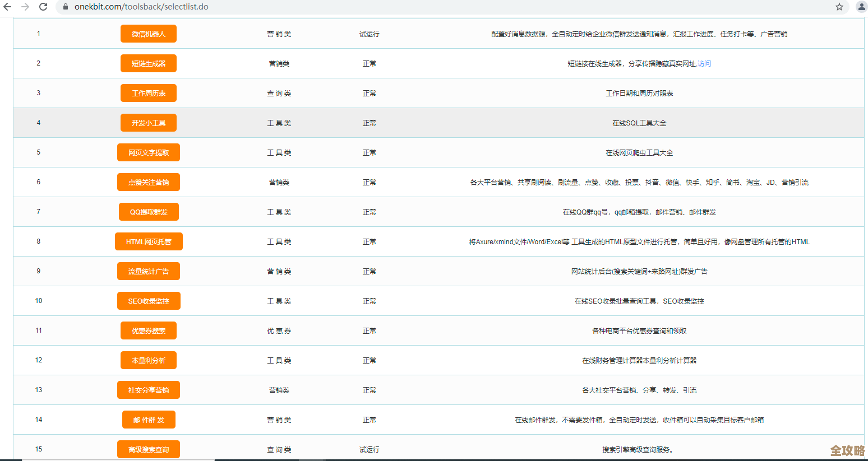Open the browser profile avatar
The height and width of the screenshot is (461, 868).
coord(860,8)
